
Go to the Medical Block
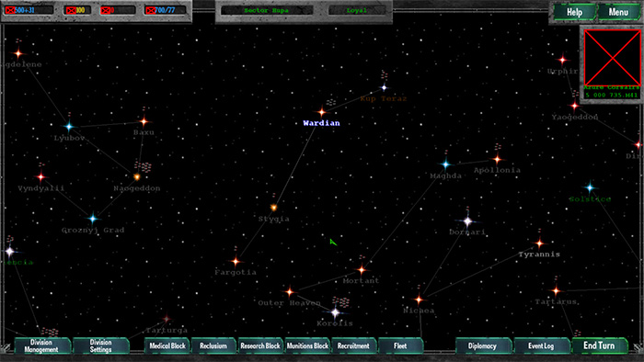click(167, 346)
